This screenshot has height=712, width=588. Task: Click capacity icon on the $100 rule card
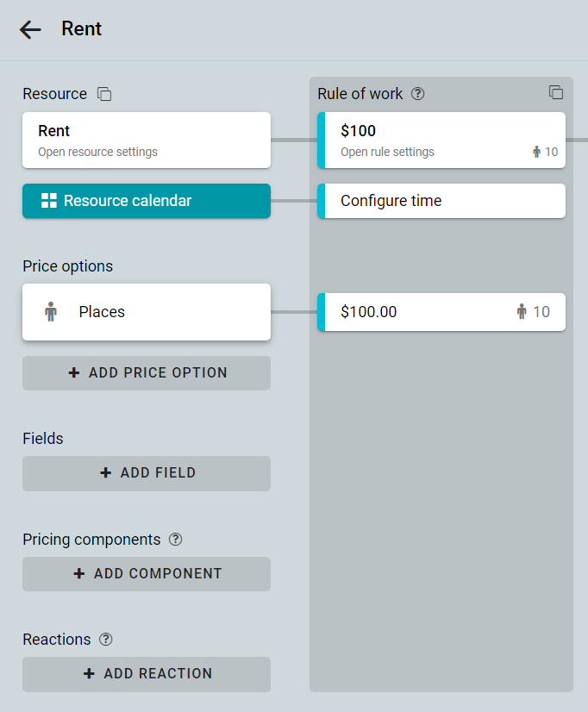(536, 152)
